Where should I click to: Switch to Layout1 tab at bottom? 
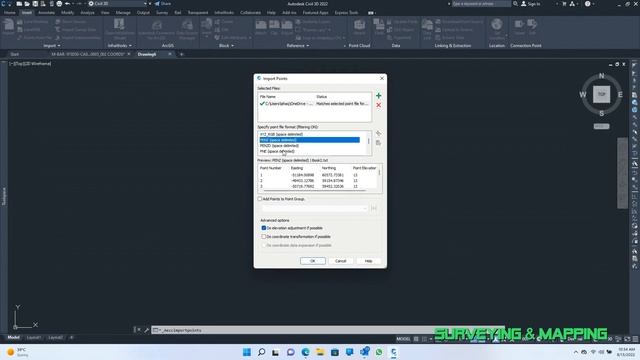34,338
